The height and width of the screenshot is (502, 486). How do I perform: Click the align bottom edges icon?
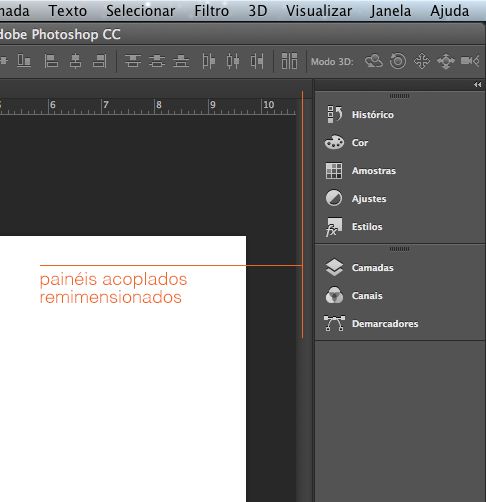coord(24,61)
